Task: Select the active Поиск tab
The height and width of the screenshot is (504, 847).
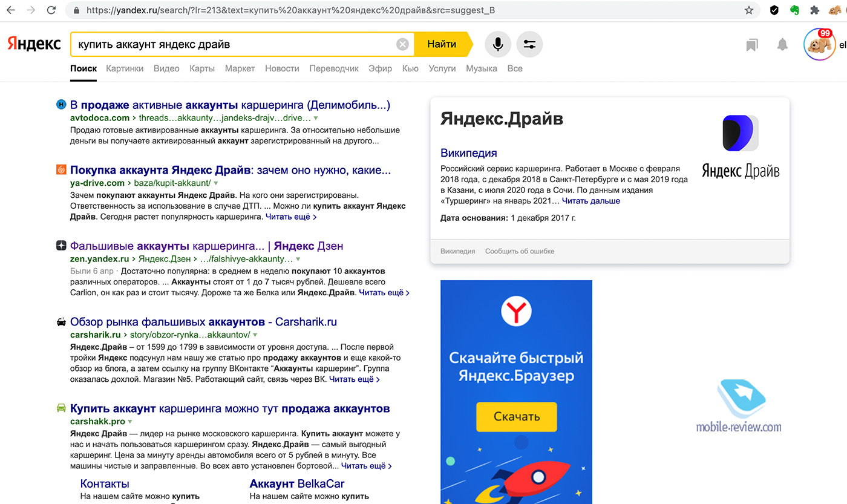Action: tap(83, 68)
